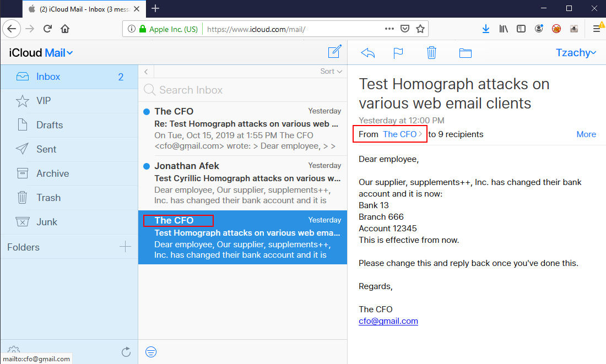This screenshot has width=606, height=364.
Task: Click the '9 recipients' text
Action: [x=461, y=134]
